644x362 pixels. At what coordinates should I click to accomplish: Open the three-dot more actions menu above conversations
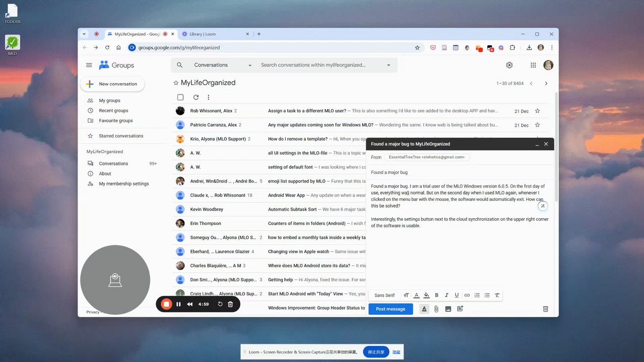tap(208, 98)
